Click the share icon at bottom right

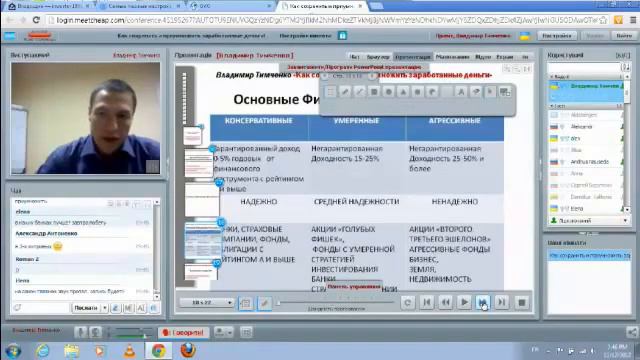[x=632, y=333]
